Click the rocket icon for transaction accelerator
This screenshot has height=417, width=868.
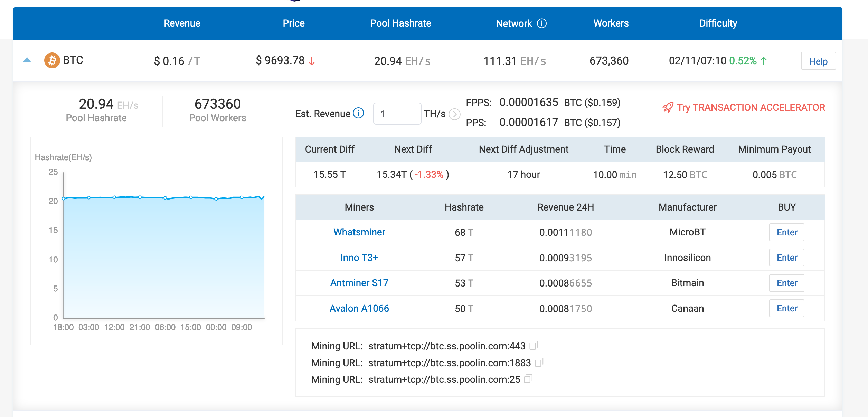pos(668,107)
